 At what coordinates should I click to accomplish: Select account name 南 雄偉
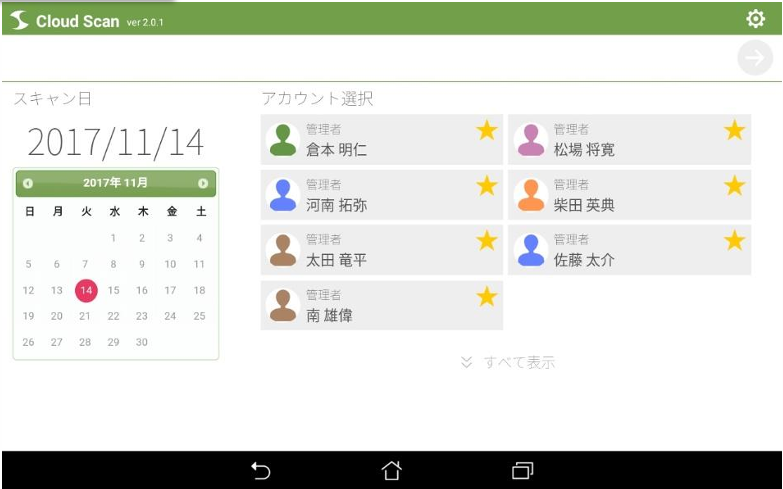pos(329,315)
